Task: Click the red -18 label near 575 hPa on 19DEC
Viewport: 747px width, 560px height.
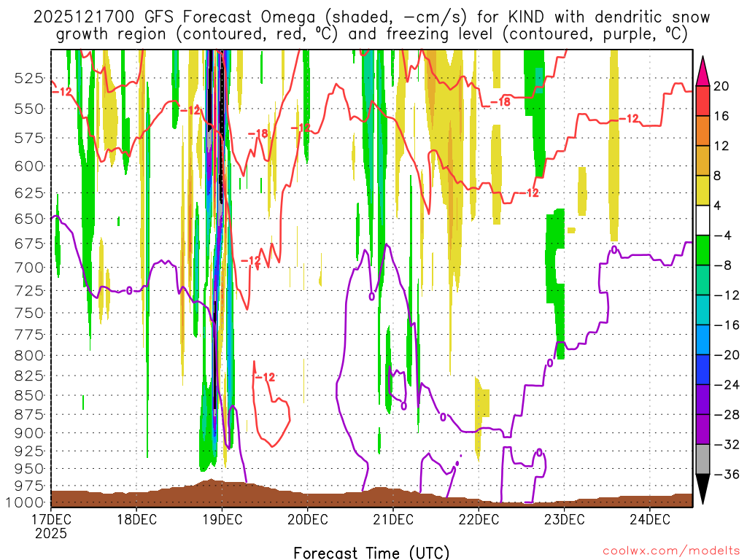Action: click(258, 134)
